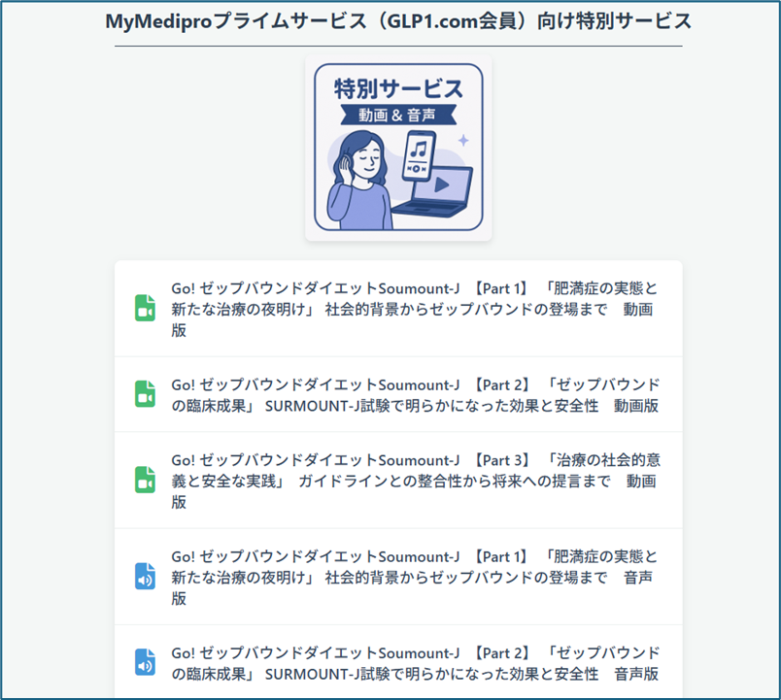Click the horizontal divider below the page title
Viewport: 781px width, 700px height.
398,46
